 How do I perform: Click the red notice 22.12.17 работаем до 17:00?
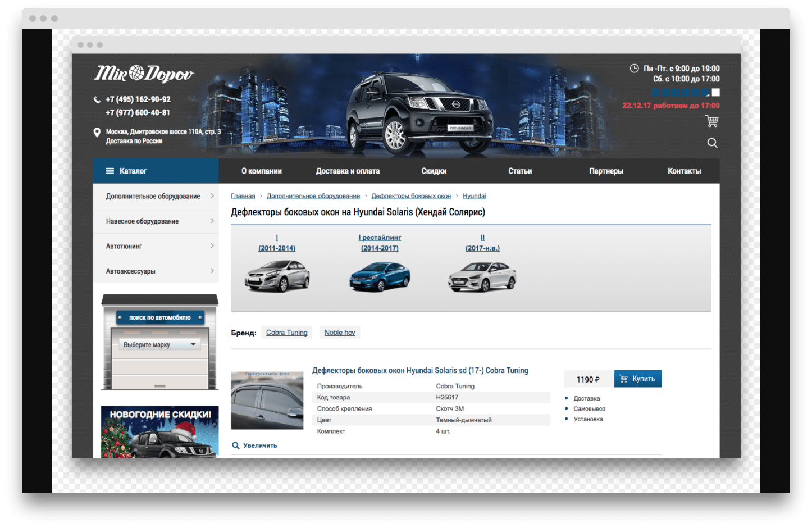[671, 106]
